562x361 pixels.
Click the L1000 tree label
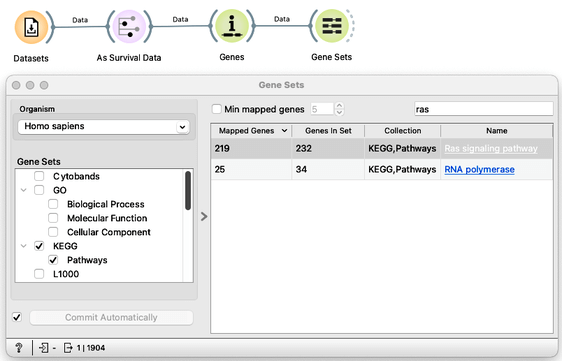tap(66, 274)
